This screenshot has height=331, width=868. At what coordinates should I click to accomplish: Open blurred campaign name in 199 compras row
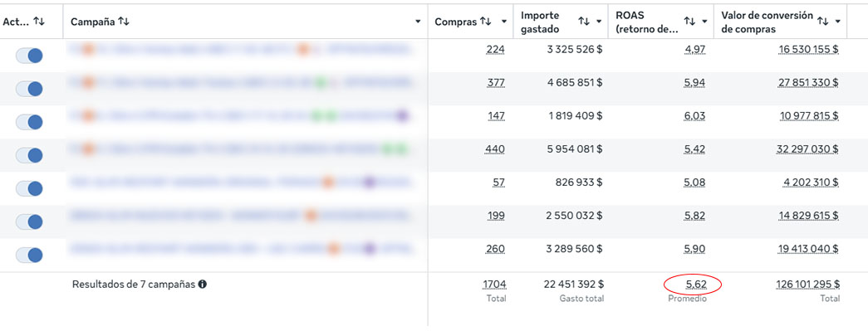click(241, 215)
